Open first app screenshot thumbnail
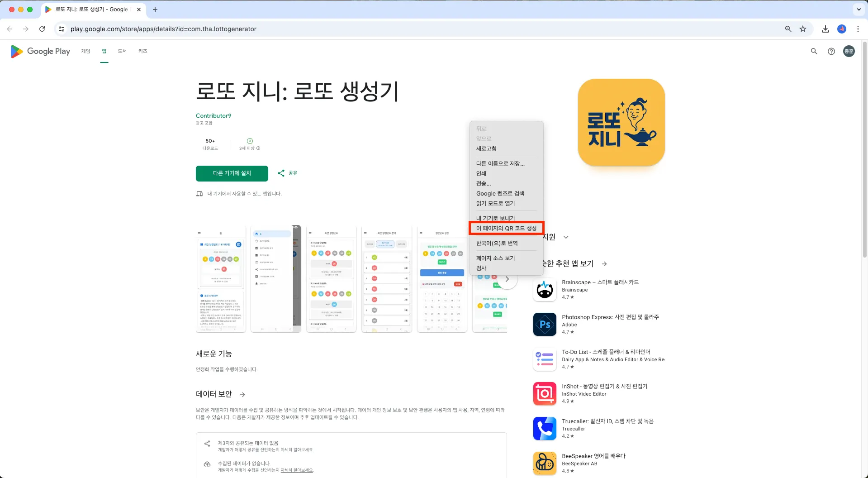 [221, 279]
